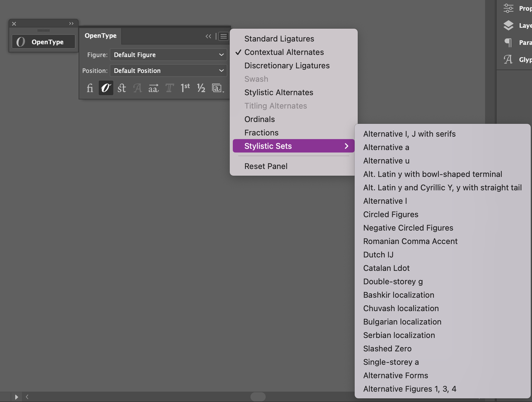Enable the Stylistic Alternates icon
The width and height of the screenshot is (532, 402).
(154, 88)
